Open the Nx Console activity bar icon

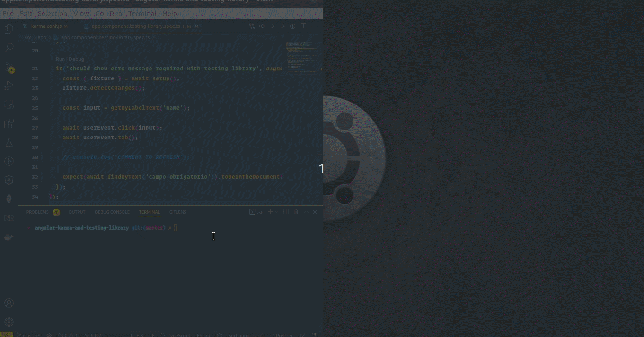pos(9,218)
